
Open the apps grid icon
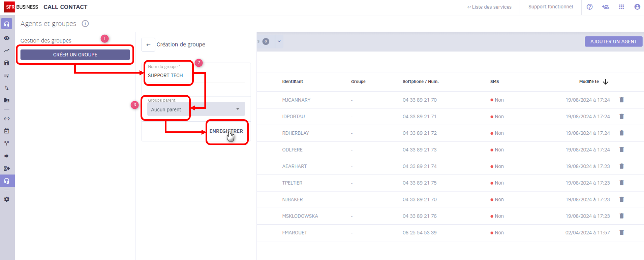point(621,7)
